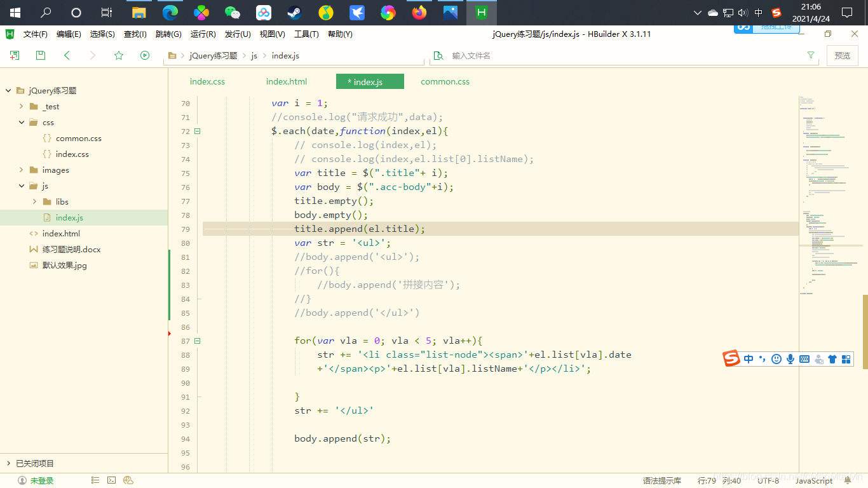Expand the _test folder
The height and width of the screenshot is (488, 868).
pyautogui.click(x=21, y=107)
